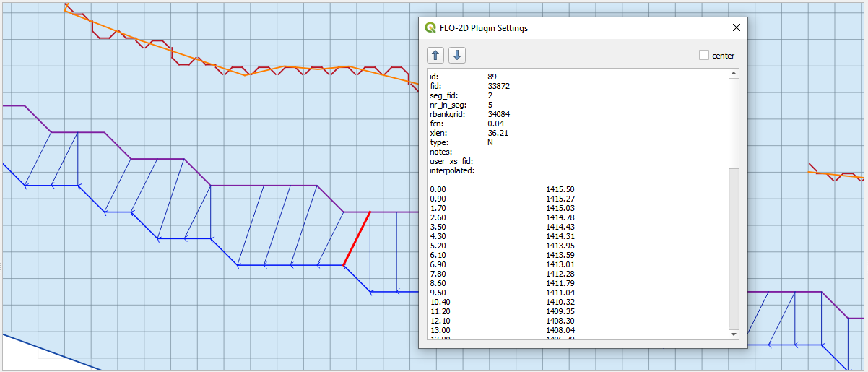Image resolution: width=868 pixels, height=372 pixels.
Task: Click the fid value 33872
Action: tap(500, 86)
